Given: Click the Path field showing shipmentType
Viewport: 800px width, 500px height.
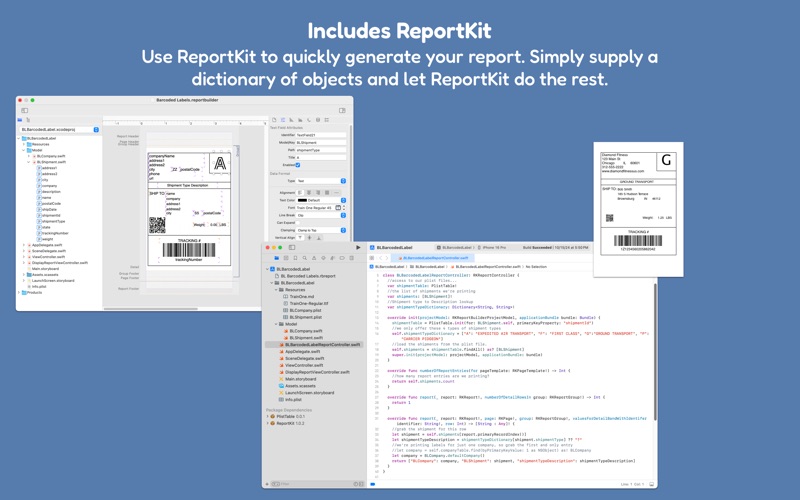Looking at the screenshot, I should point(321,150).
